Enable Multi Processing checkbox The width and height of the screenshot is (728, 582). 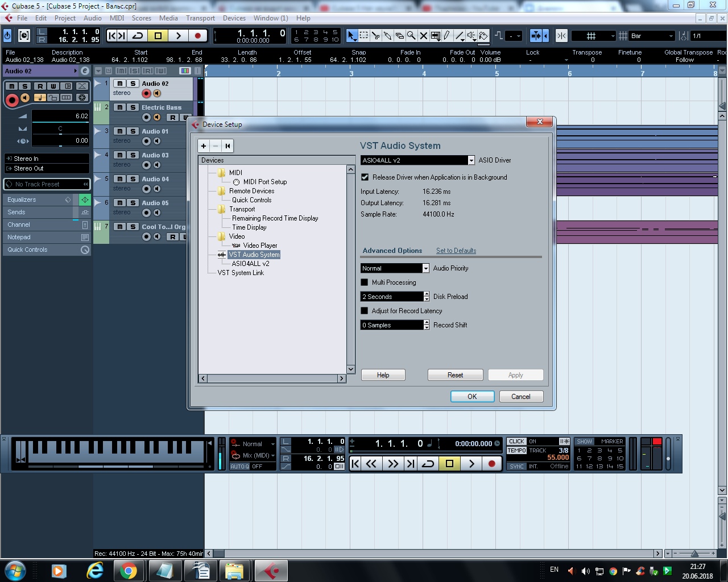365,282
